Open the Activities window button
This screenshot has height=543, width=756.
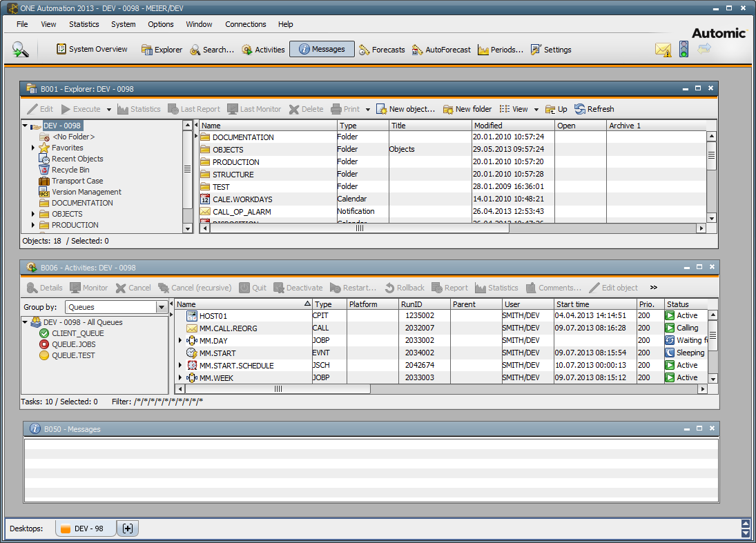click(263, 50)
